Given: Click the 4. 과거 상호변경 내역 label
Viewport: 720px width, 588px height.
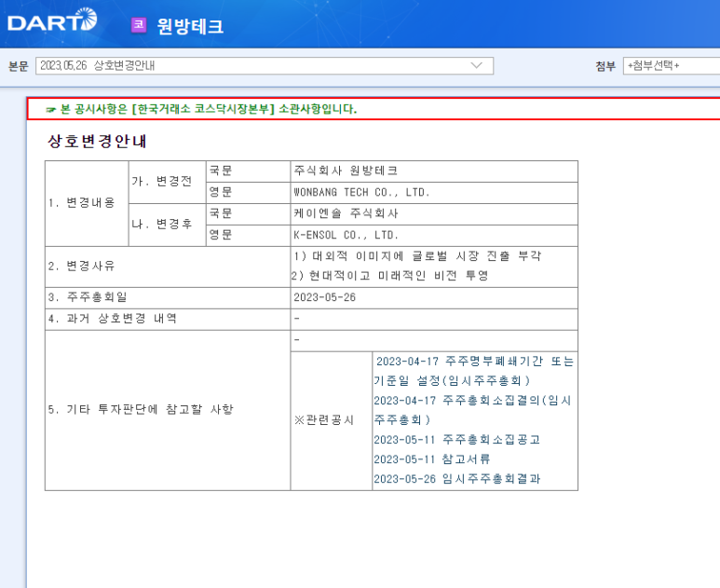Looking at the screenshot, I should (x=113, y=319).
